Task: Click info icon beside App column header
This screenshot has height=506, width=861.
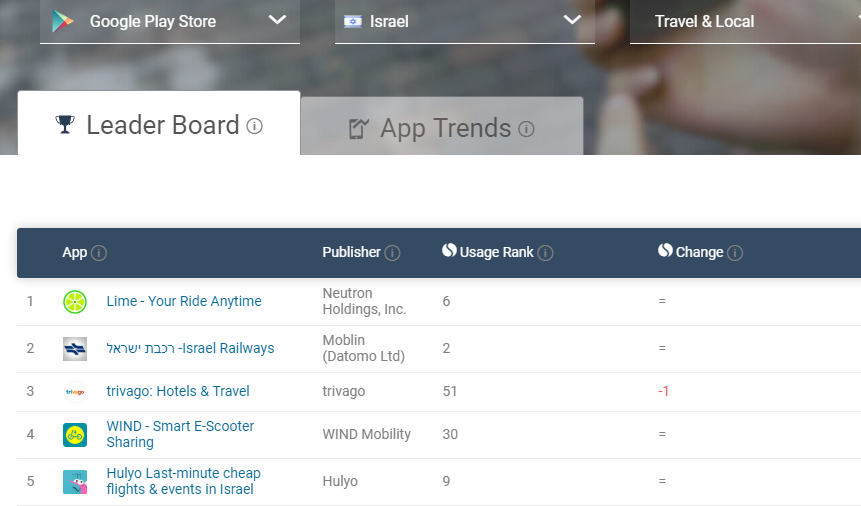Action: [99, 253]
